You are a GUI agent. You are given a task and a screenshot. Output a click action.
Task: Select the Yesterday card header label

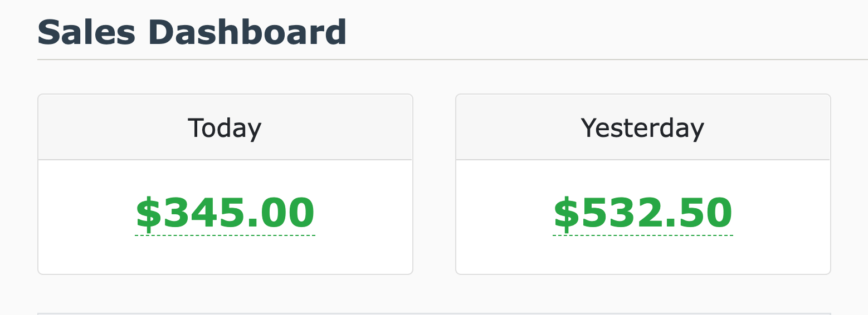click(x=642, y=128)
